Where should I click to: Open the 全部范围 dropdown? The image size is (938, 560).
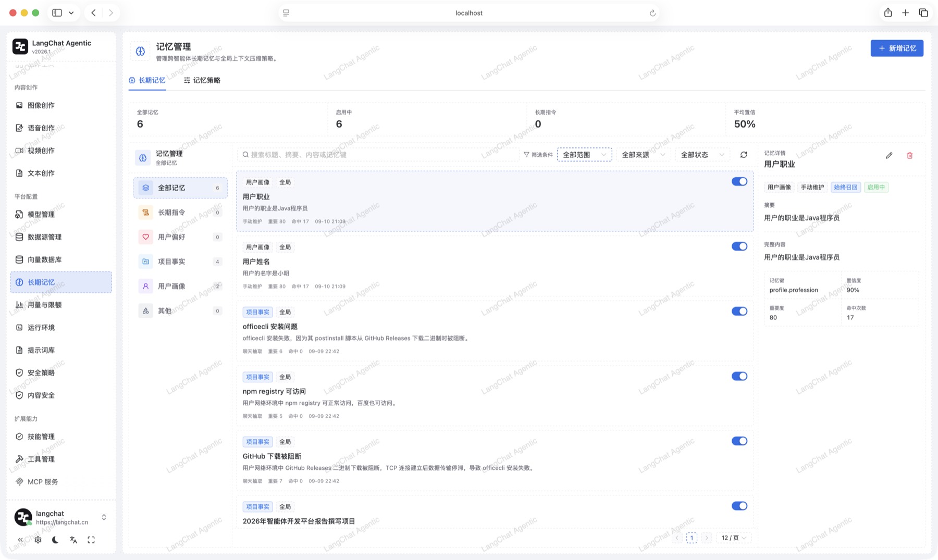click(584, 155)
